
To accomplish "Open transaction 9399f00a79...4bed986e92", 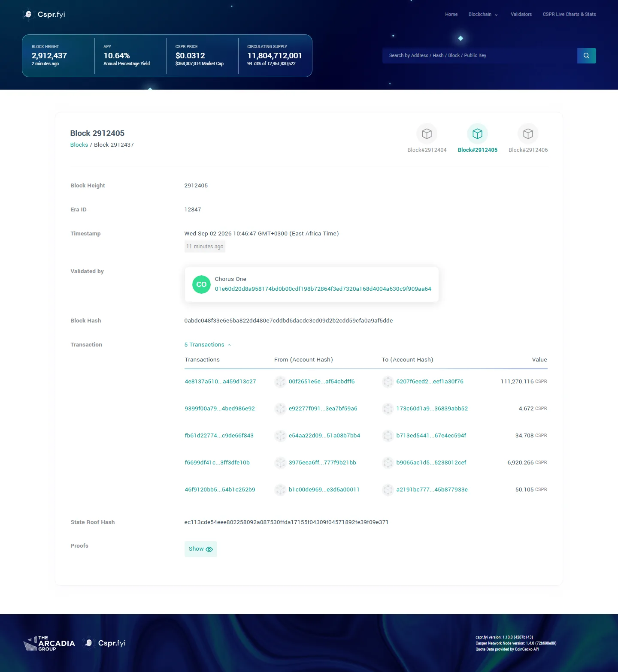I will click(220, 409).
